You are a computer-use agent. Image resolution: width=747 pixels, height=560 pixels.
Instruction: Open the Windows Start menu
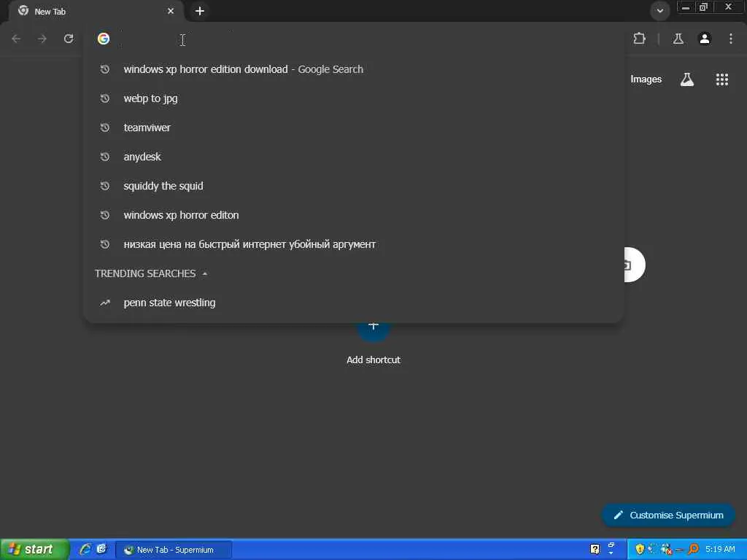click(34, 549)
